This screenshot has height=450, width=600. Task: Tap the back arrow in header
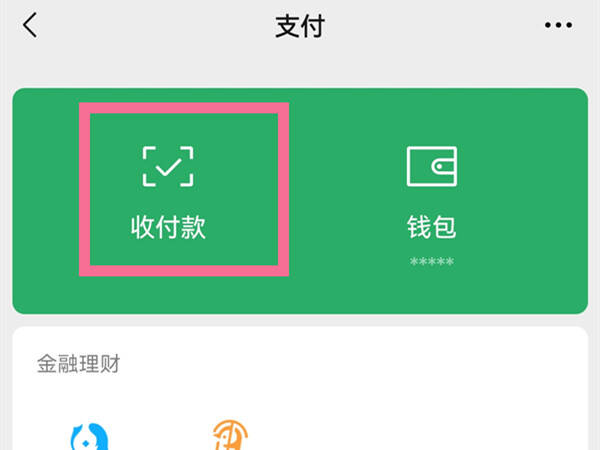pyautogui.click(x=30, y=25)
